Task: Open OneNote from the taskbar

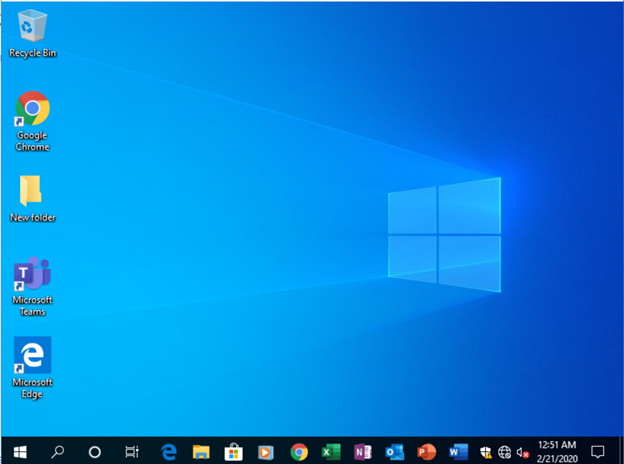Action: click(363, 452)
